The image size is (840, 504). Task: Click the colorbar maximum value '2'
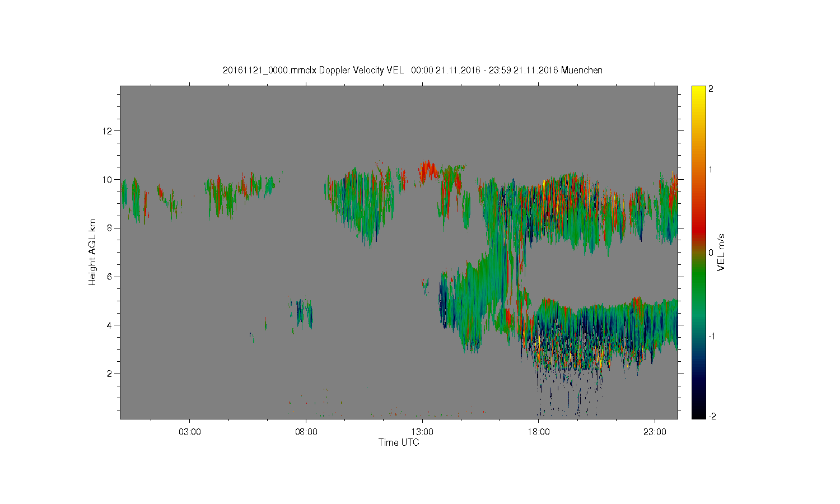click(x=711, y=89)
